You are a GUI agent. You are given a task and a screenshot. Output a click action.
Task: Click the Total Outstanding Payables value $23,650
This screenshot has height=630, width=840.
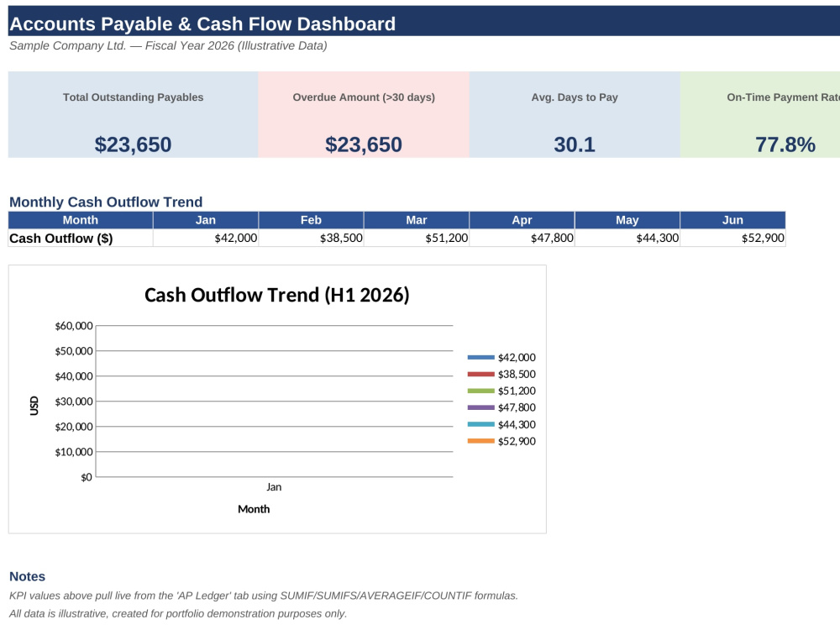pyautogui.click(x=133, y=144)
